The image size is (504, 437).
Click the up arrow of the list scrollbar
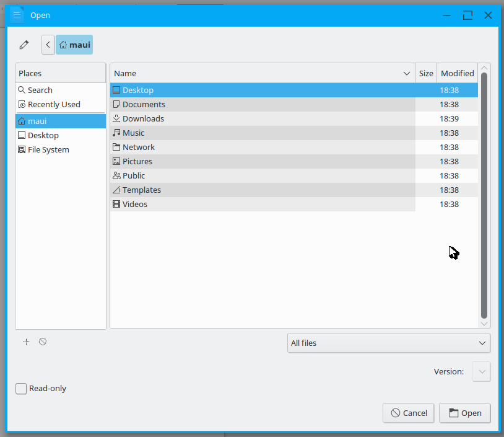[484, 68]
